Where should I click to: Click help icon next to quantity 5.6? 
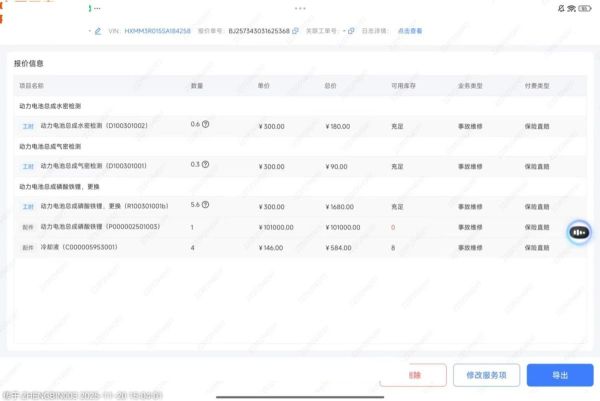point(206,205)
